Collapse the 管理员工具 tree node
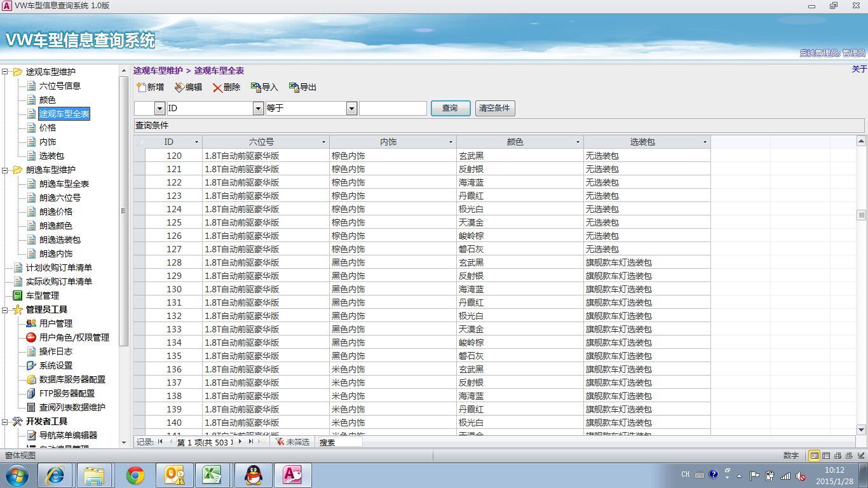868x488 pixels. (5, 309)
